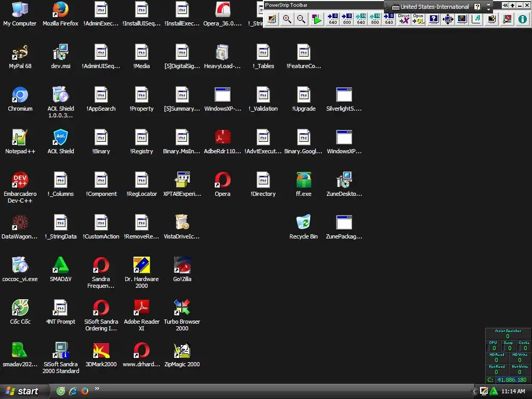Click the green info icon in PowerStrip Toolbar
Screen dimensions: 532x399
coord(522,19)
